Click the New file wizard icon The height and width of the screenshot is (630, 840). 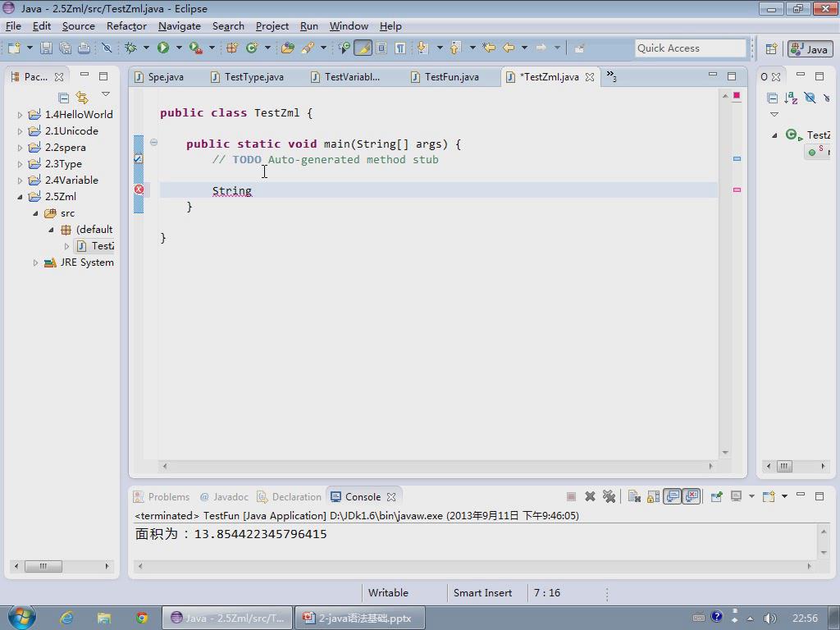tap(14, 48)
